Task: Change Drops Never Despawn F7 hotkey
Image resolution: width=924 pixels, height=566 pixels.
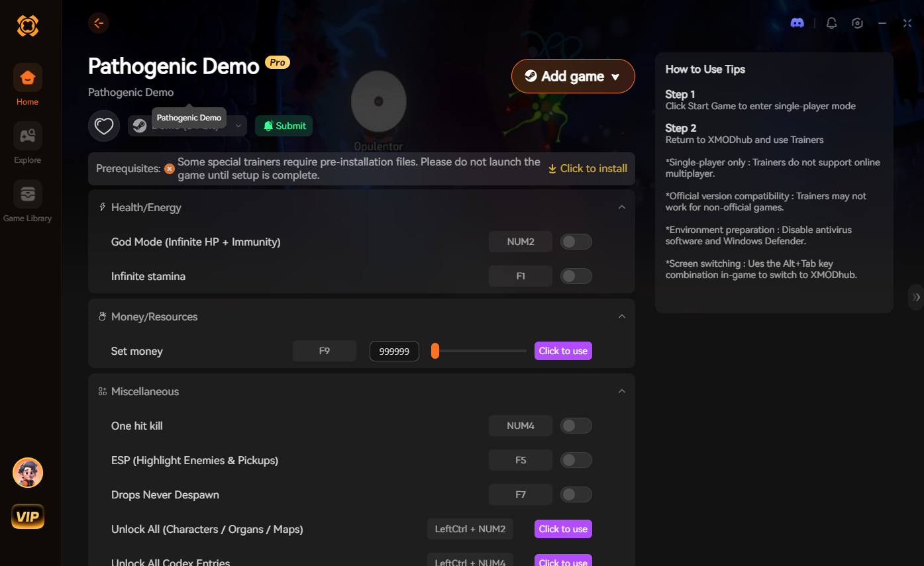Action: pyautogui.click(x=521, y=495)
